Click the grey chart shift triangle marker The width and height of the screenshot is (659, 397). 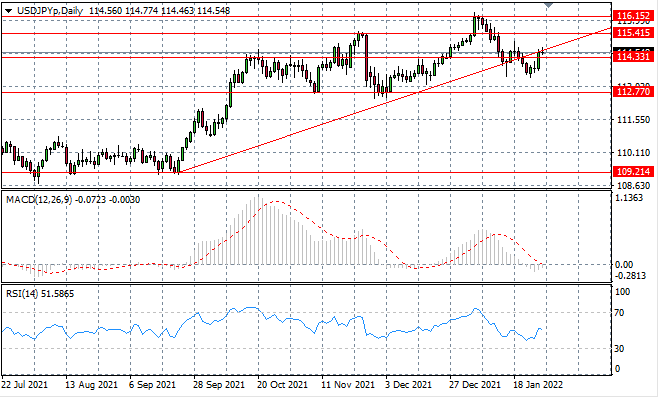click(x=548, y=5)
